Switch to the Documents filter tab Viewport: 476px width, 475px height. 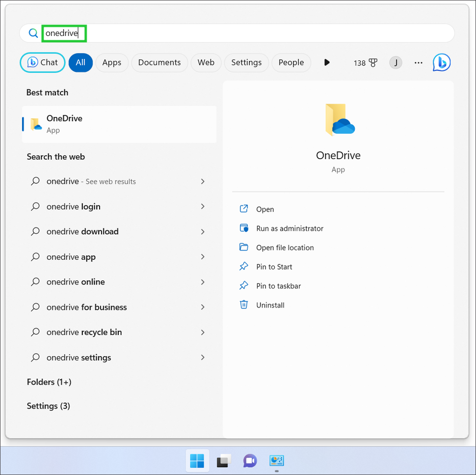pyautogui.click(x=159, y=62)
